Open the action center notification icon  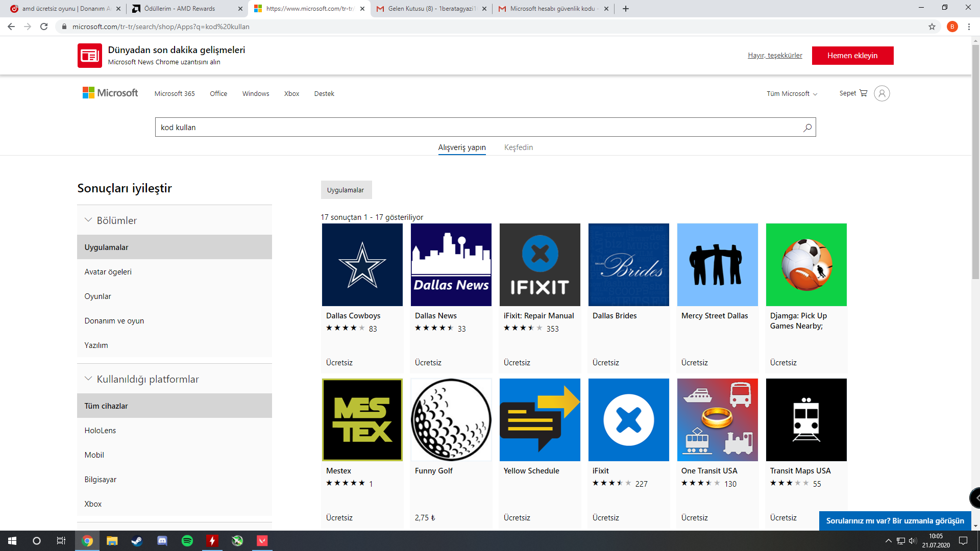(963, 541)
